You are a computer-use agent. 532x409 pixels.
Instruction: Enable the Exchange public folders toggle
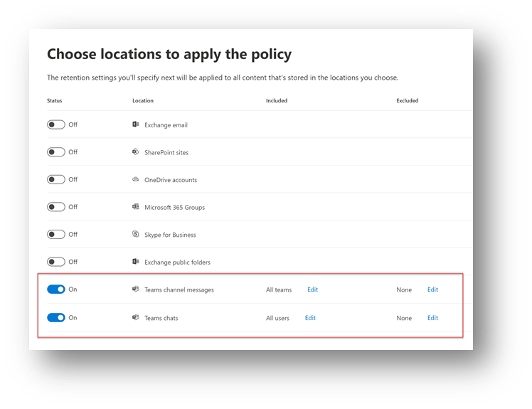(x=56, y=262)
